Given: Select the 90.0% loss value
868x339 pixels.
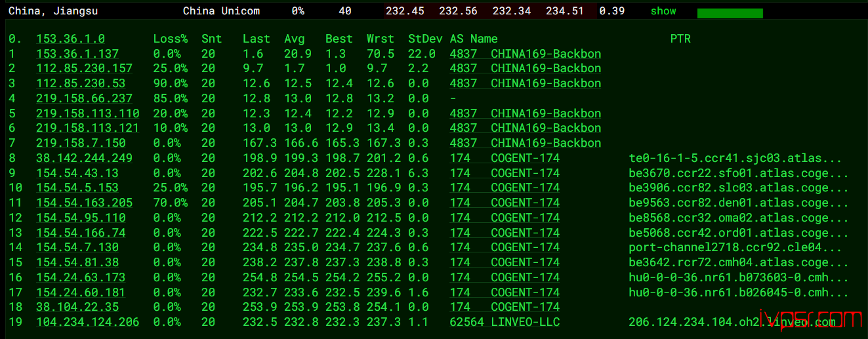Looking at the screenshot, I should 171,83.
